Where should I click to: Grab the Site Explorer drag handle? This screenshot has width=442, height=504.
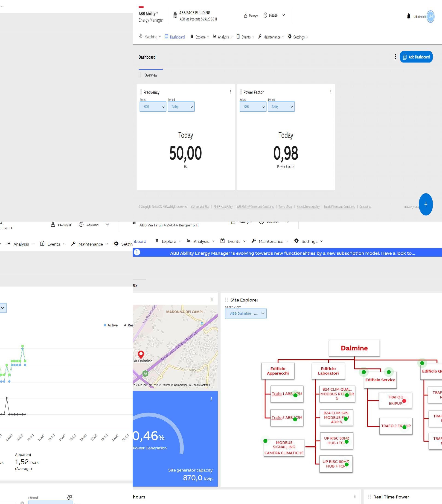(x=227, y=300)
